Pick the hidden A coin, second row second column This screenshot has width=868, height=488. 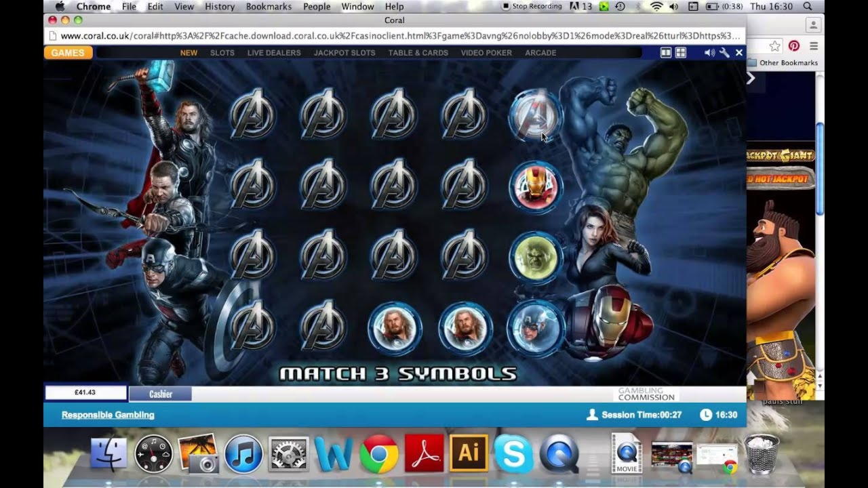[x=323, y=185]
